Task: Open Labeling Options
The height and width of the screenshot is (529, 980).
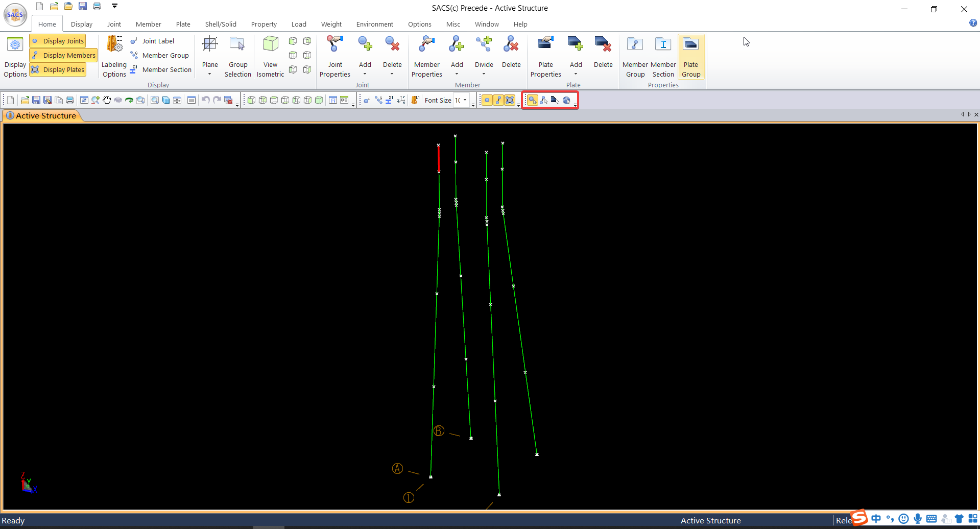Action: pyautogui.click(x=114, y=57)
